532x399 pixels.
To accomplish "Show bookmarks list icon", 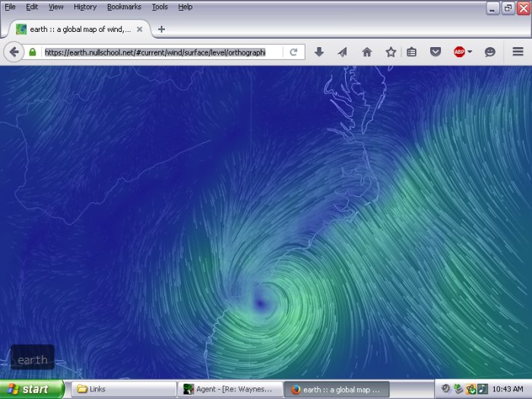I will tap(411, 52).
